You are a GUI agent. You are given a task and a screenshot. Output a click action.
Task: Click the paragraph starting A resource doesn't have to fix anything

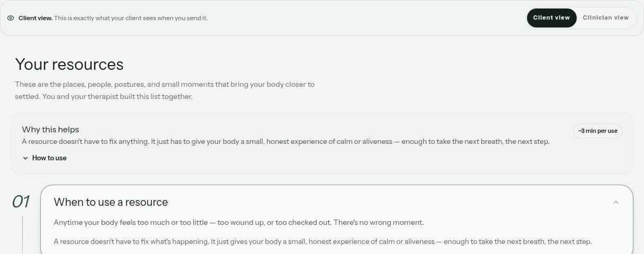[x=285, y=142]
